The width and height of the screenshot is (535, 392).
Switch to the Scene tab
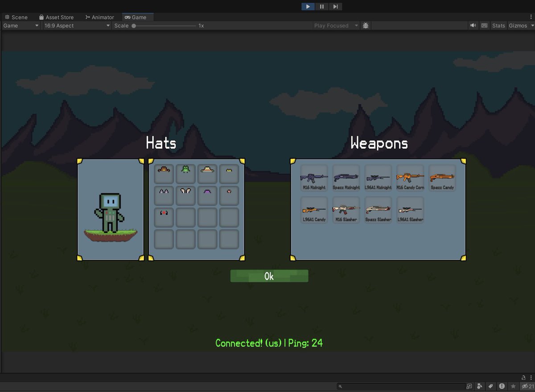16,17
